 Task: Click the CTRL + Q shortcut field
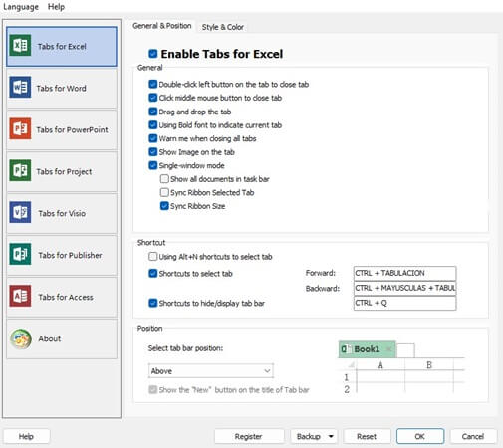404,303
